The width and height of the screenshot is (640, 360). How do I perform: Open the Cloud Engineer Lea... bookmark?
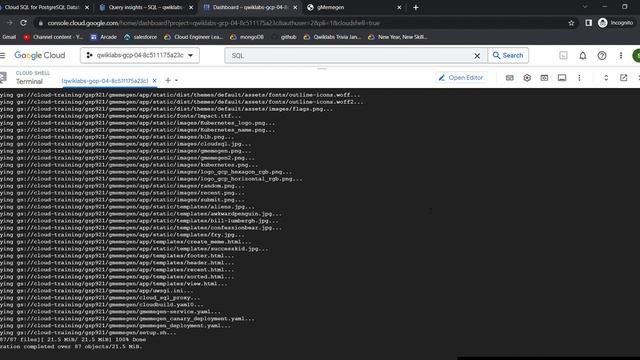click(x=193, y=37)
